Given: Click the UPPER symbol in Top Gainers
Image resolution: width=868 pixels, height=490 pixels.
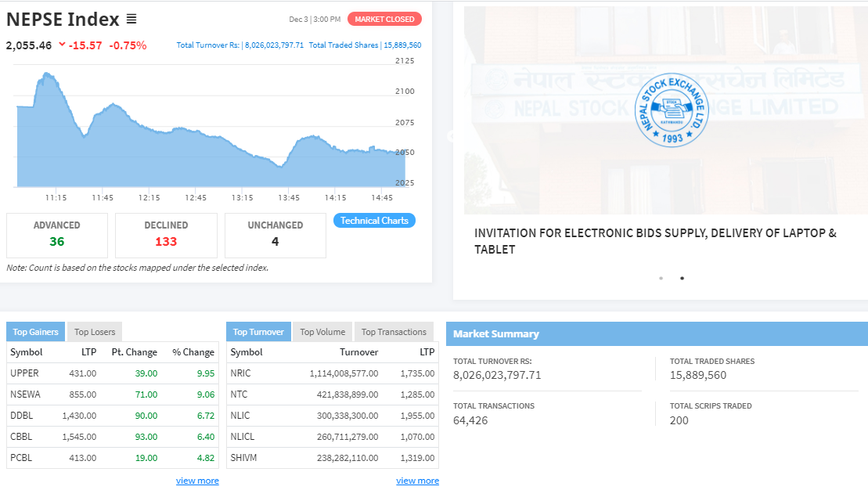Looking at the screenshot, I should coord(24,373).
